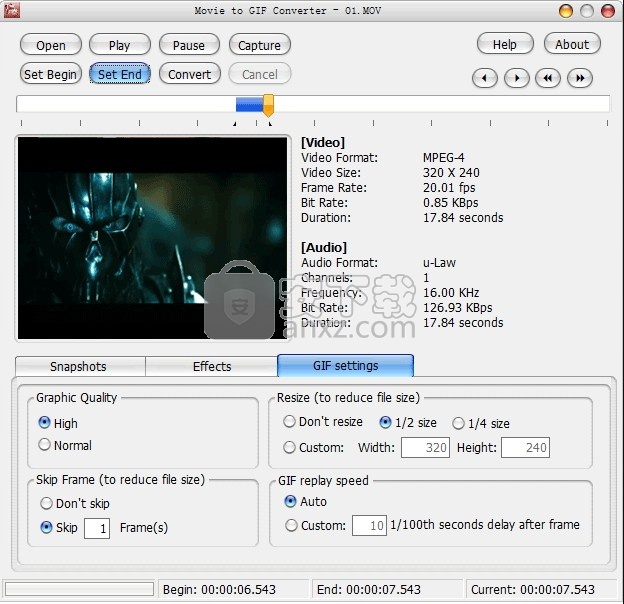The height and width of the screenshot is (604, 624).
Task: Click the begin marker below timeline
Action: [235, 124]
